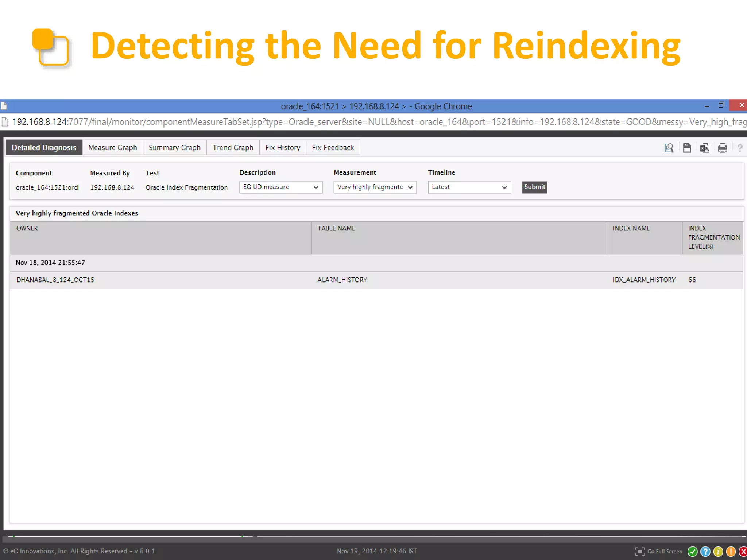The height and width of the screenshot is (560, 747).
Task: Click the Go Full Screen link text
Action: click(x=665, y=552)
